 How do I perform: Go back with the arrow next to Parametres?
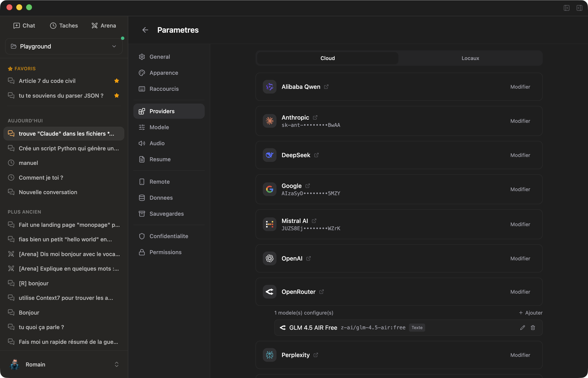click(145, 30)
